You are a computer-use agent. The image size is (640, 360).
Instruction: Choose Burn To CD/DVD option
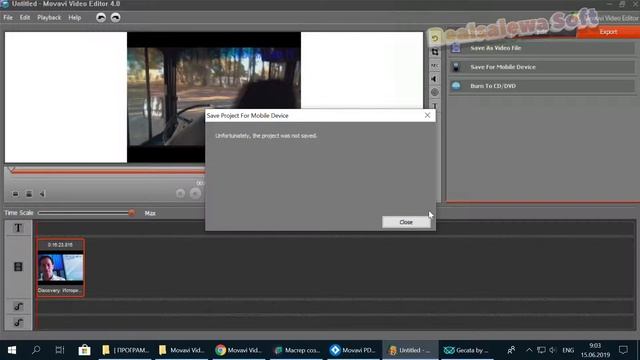pyautogui.click(x=541, y=86)
